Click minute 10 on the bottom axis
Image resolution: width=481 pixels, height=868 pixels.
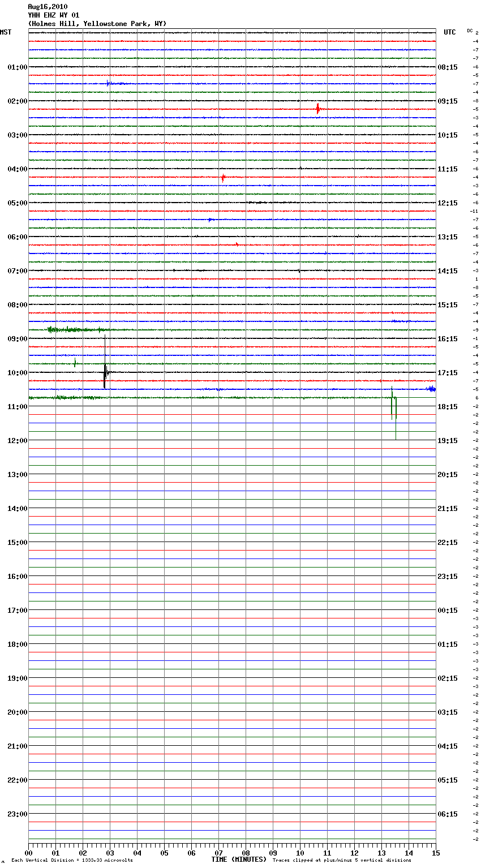(x=300, y=853)
